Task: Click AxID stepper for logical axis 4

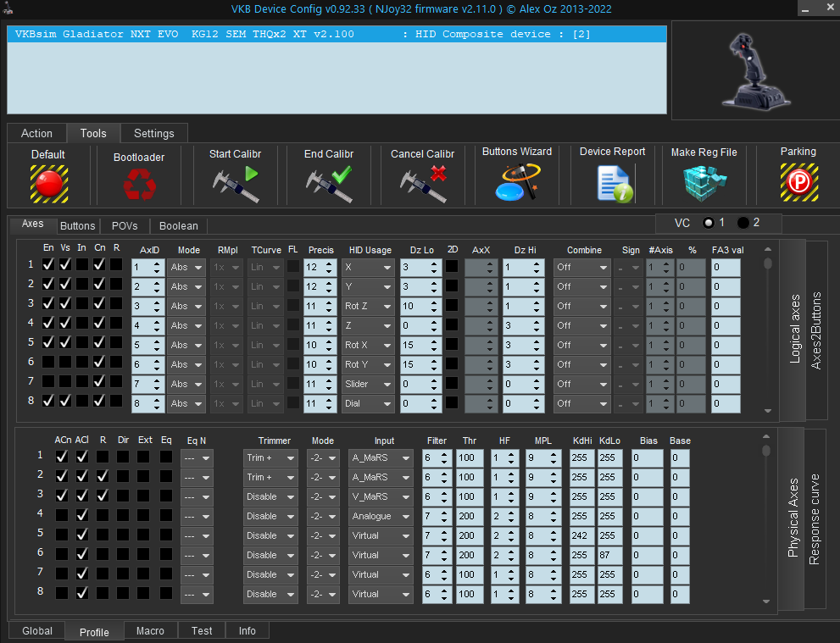Action: point(157,325)
